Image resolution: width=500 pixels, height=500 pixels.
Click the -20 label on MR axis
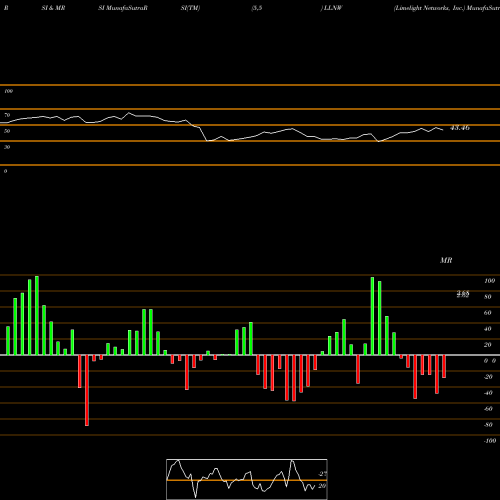tap(488, 377)
